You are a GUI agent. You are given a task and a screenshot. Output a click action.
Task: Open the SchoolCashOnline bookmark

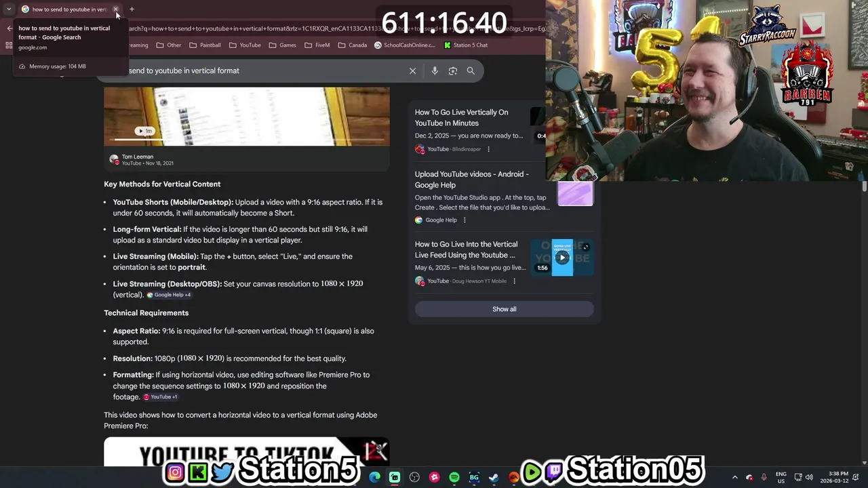tap(405, 45)
